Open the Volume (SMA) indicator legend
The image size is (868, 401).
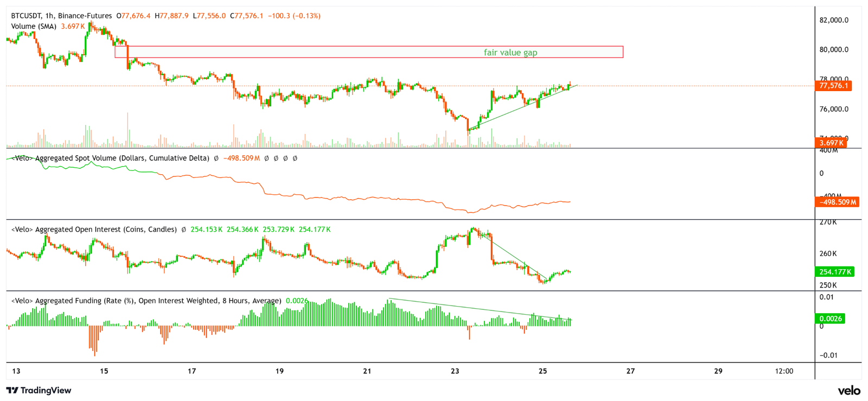[x=34, y=26]
